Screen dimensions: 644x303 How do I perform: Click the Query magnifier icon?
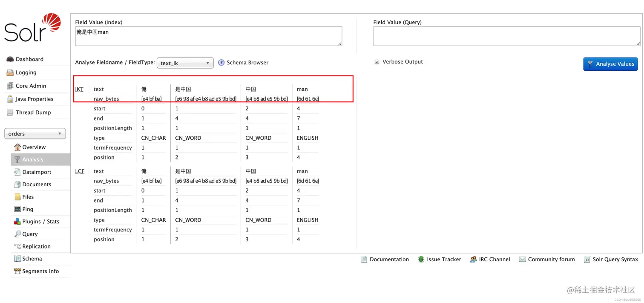tap(17, 234)
